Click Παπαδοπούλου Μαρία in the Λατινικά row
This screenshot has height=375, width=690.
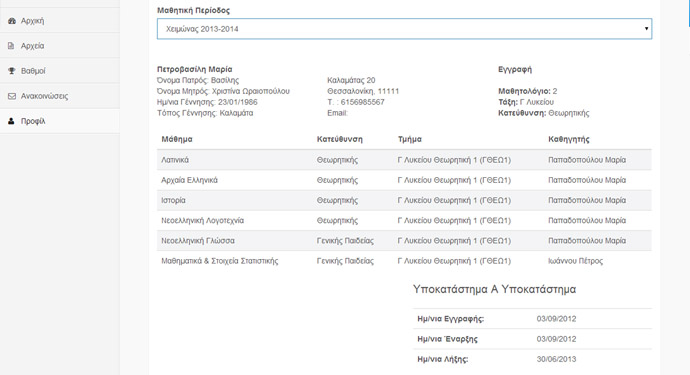[x=587, y=160]
